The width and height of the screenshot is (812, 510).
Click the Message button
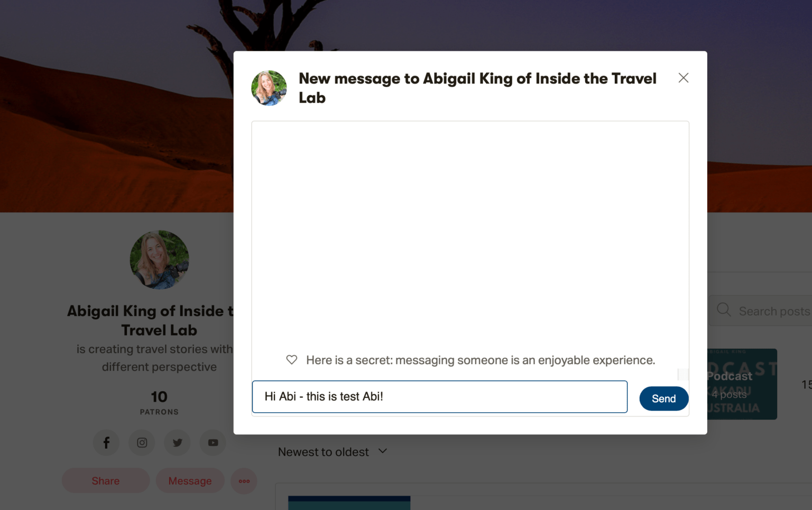[190, 480]
